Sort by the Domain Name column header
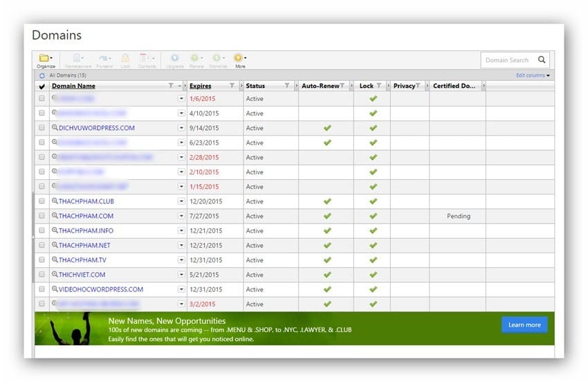Screen dimensions: 588x382 [73, 86]
